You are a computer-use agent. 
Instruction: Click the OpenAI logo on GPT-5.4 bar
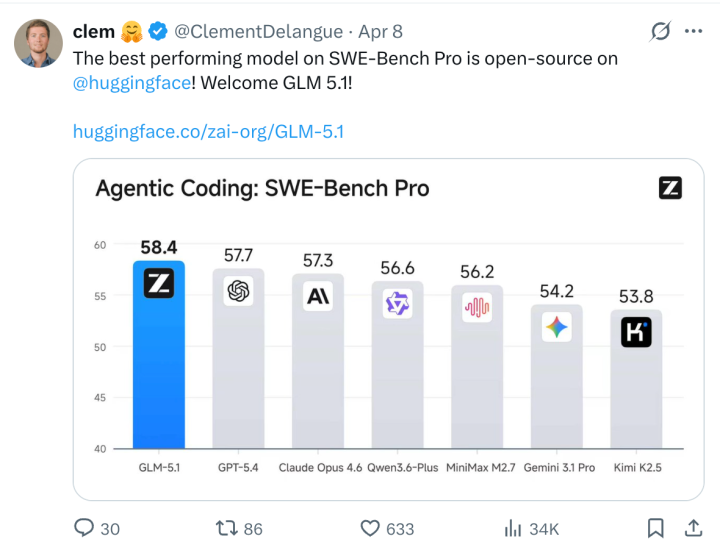coord(238,291)
